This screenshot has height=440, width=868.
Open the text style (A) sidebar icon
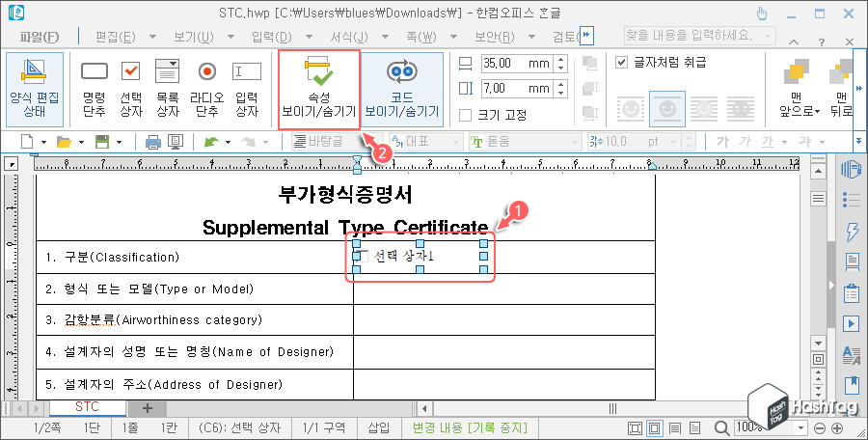pyautogui.click(x=852, y=355)
